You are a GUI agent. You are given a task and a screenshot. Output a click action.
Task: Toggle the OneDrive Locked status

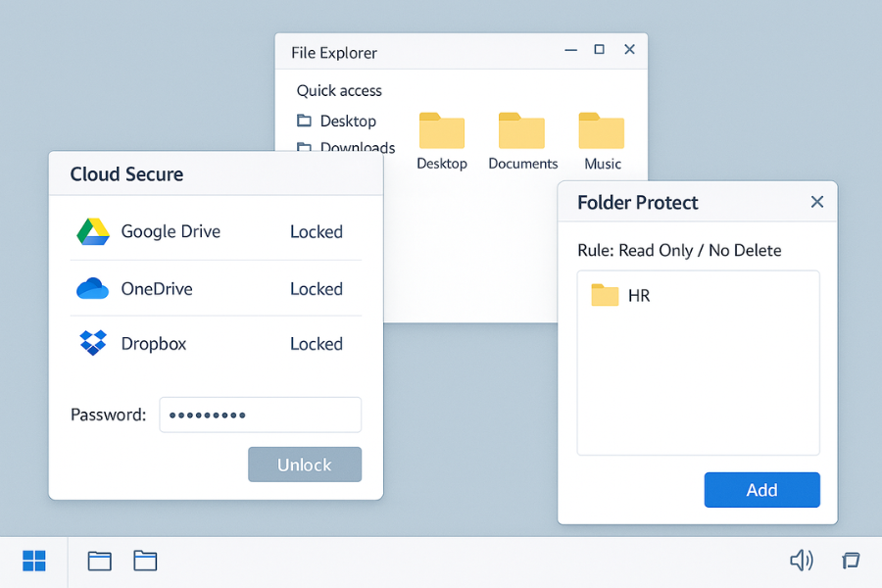point(316,288)
